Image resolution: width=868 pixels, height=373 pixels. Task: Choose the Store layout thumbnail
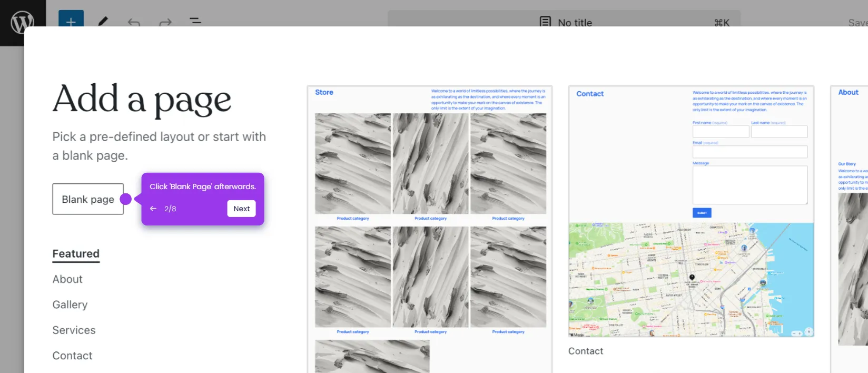point(430,230)
